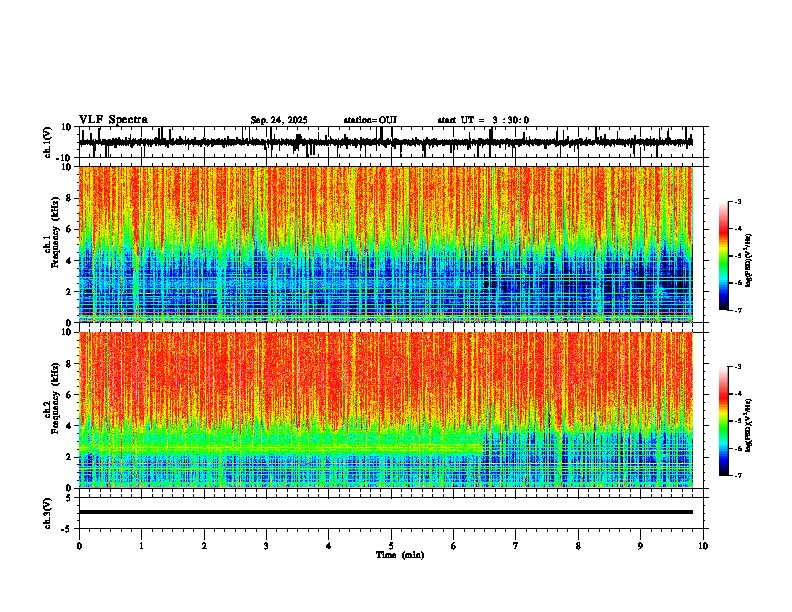
Task: Click the "-3" label on the ch.1 color bar
Action: coord(737,201)
